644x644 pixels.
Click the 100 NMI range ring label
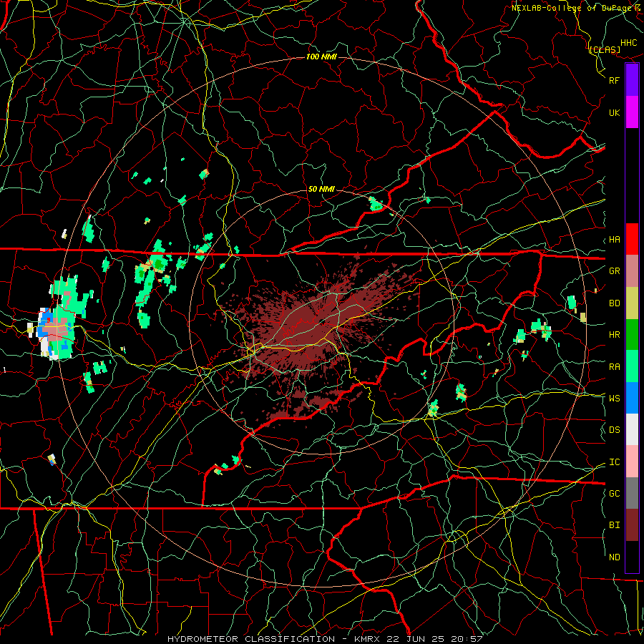[x=321, y=57]
